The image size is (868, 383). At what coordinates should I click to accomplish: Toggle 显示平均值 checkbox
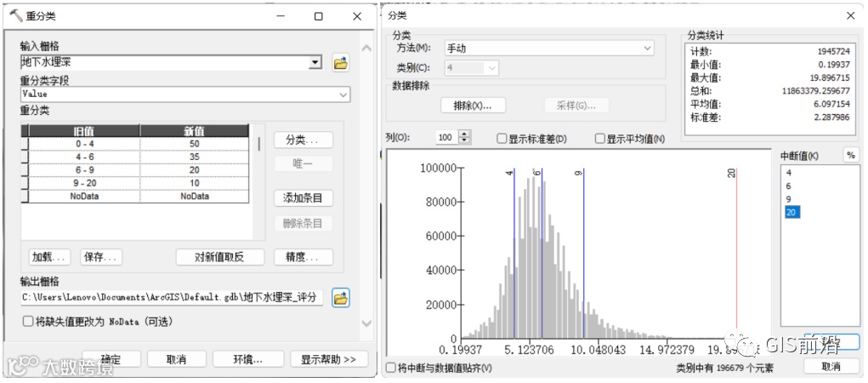599,138
